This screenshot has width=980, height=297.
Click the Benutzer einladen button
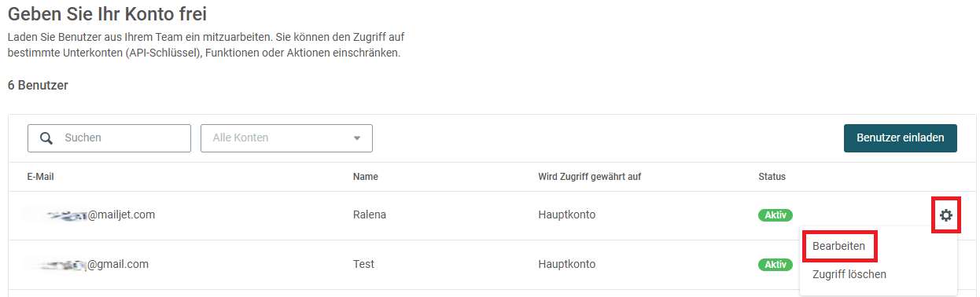[900, 137]
